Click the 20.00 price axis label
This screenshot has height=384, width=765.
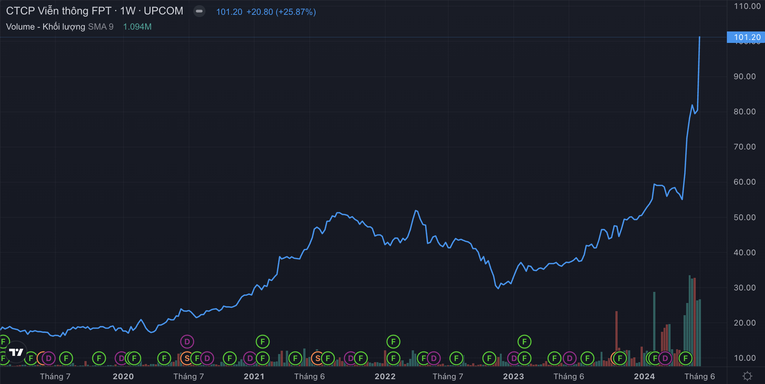[745, 323]
